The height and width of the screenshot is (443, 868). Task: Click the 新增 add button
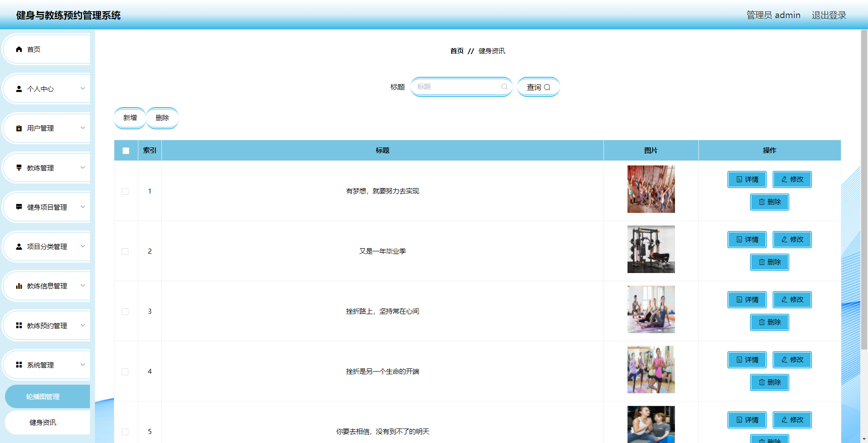pos(130,118)
